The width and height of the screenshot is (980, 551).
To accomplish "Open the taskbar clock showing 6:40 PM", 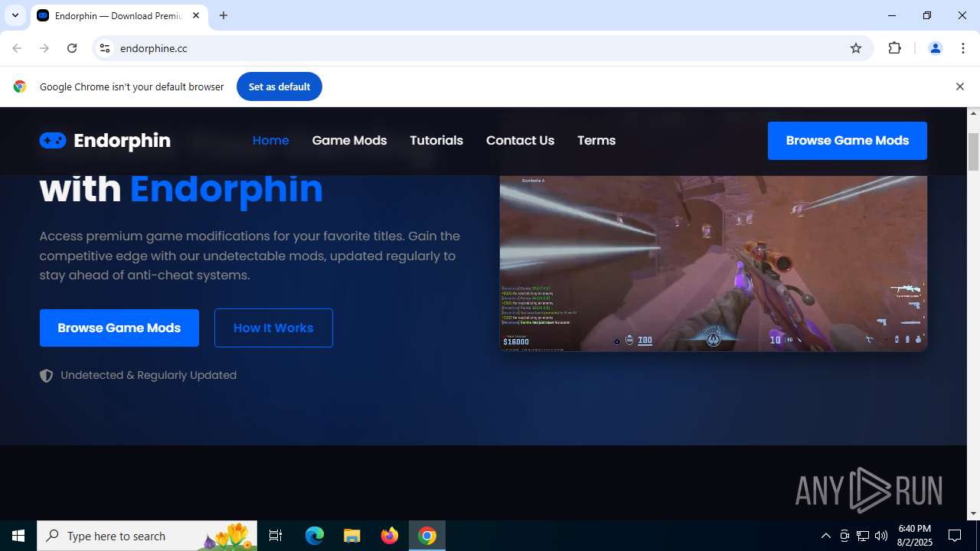I will pos(915,536).
